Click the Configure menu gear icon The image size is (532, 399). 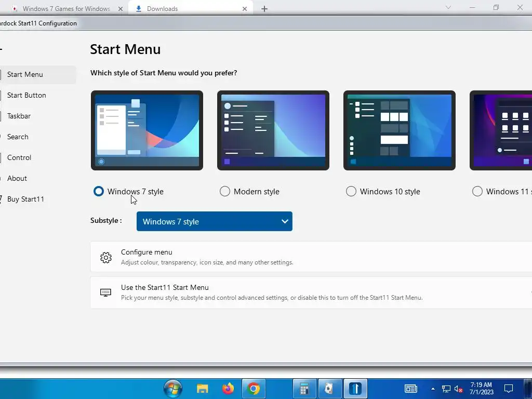pos(106,258)
